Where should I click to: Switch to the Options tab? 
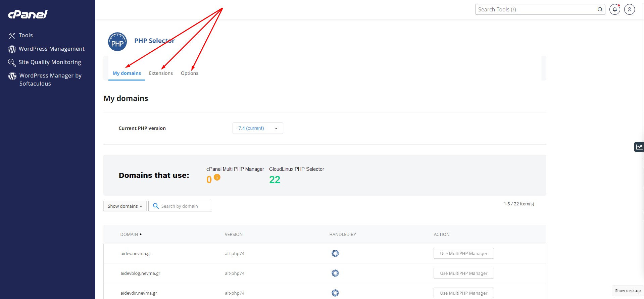189,73
